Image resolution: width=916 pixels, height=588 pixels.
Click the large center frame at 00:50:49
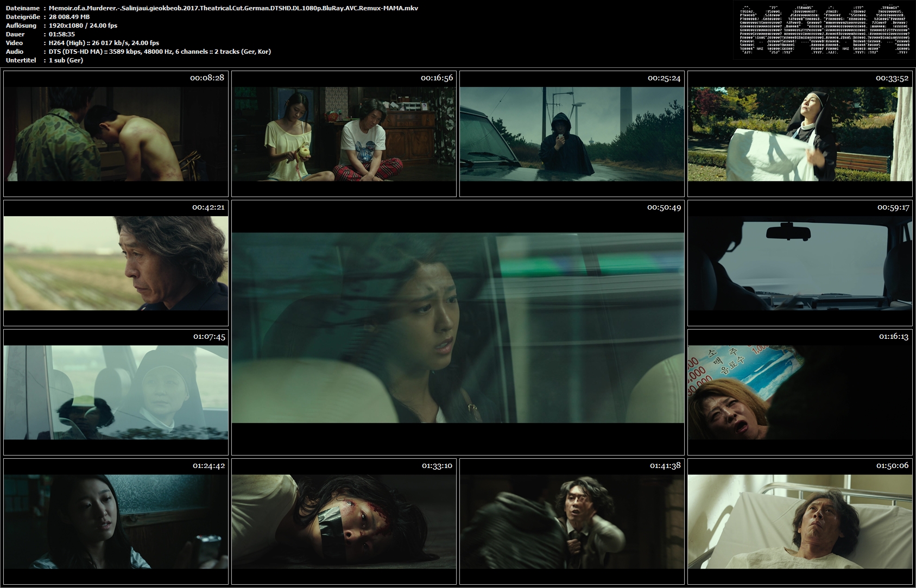click(x=458, y=327)
